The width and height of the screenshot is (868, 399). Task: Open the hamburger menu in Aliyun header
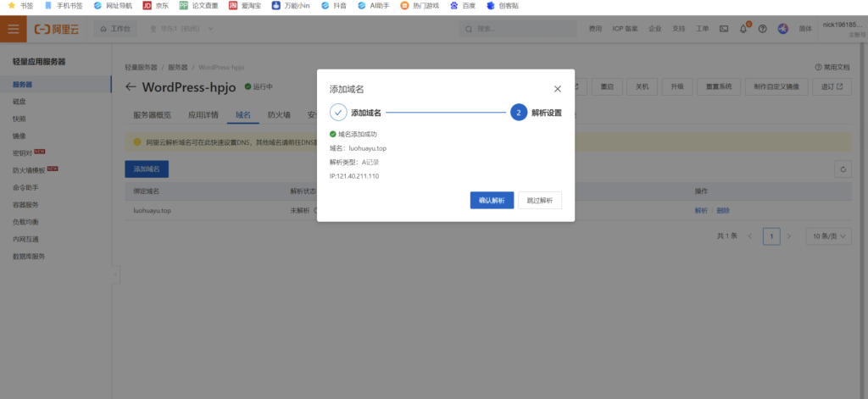(13, 29)
